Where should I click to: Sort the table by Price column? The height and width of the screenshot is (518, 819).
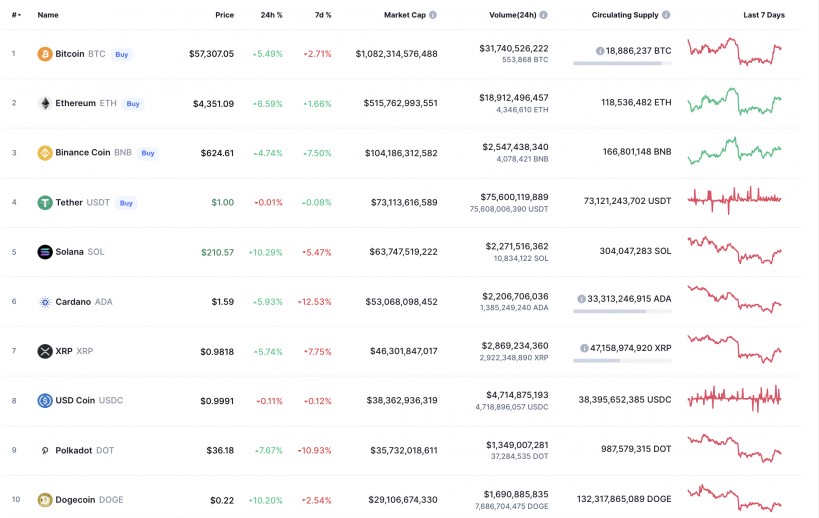[224, 15]
